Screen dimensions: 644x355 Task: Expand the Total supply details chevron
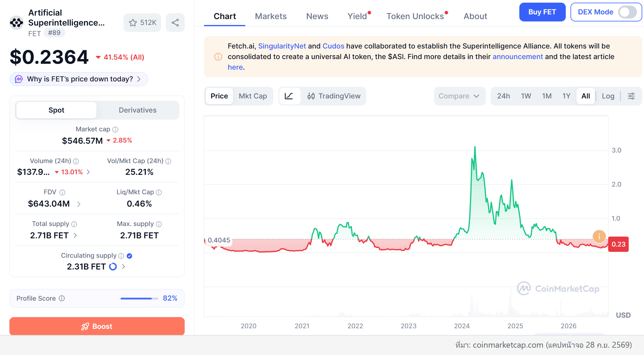(75, 235)
